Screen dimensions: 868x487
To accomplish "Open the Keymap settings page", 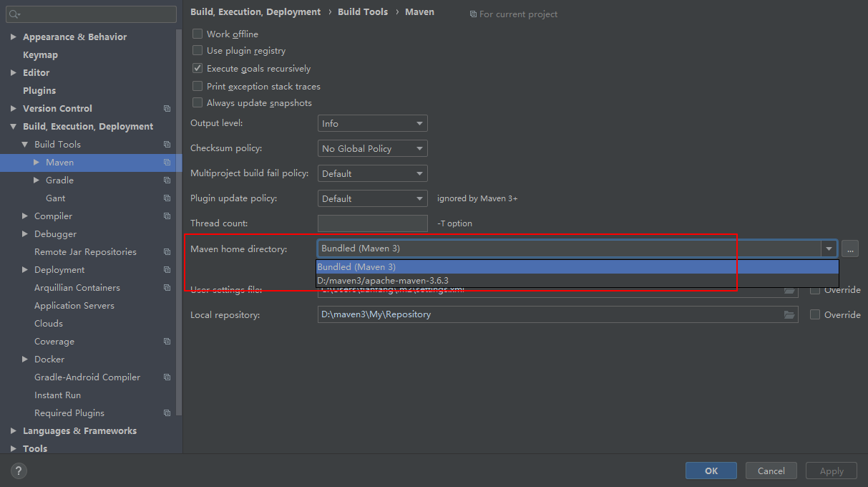I will tap(40, 55).
